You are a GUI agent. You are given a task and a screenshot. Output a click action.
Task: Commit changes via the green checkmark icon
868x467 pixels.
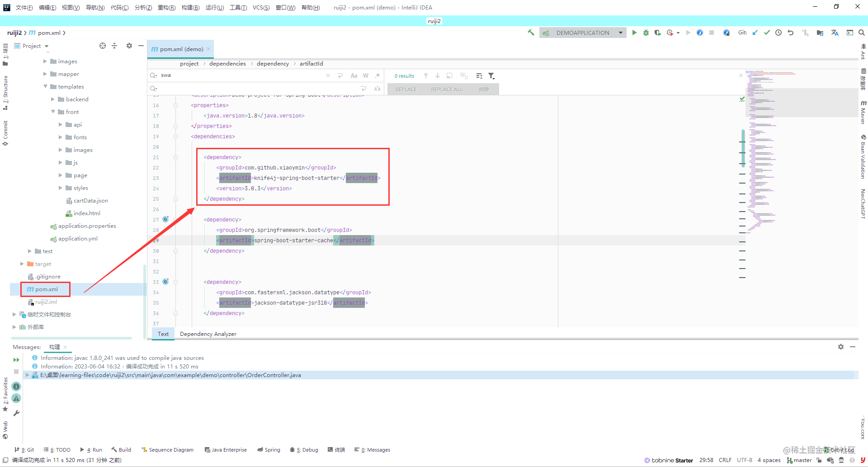click(767, 33)
